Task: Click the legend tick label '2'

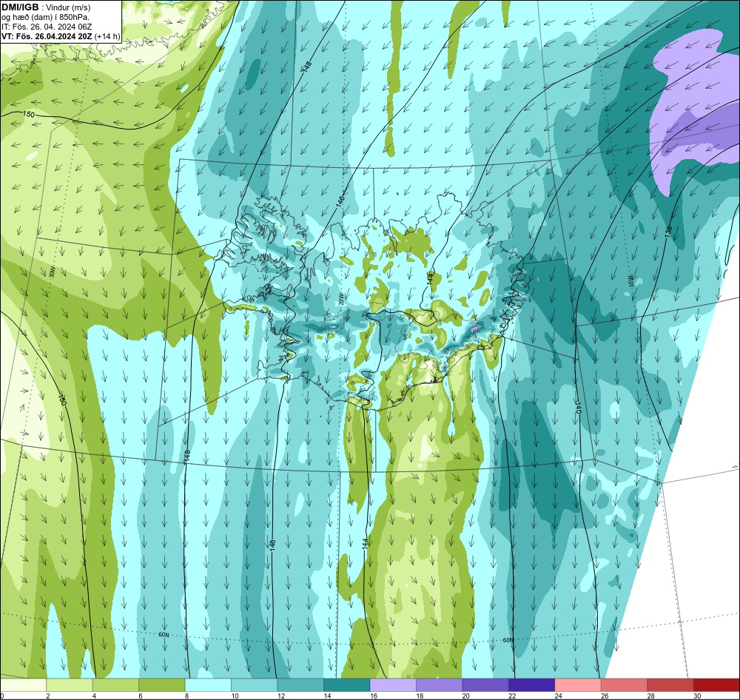Action: tap(47, 696)
